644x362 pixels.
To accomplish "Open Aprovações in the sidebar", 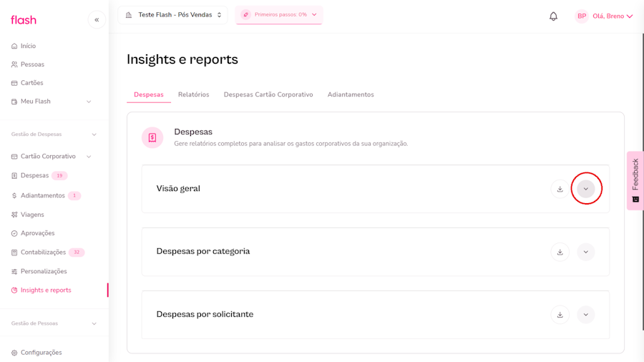I will click(38, 233).
